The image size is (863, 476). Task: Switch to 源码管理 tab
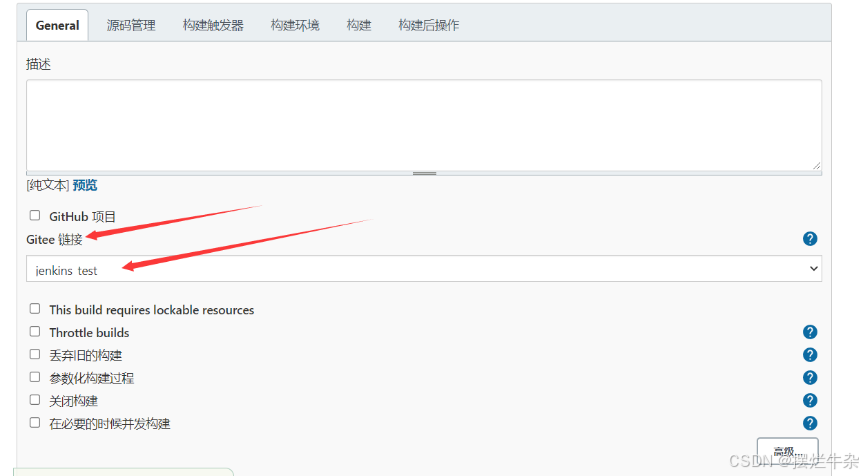coord(131,25)
